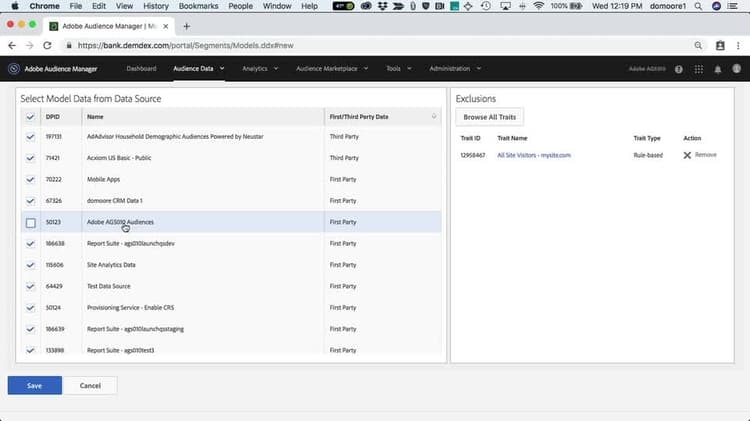
Task: Open the user profile avatar icon
Action: click(737, 68)
